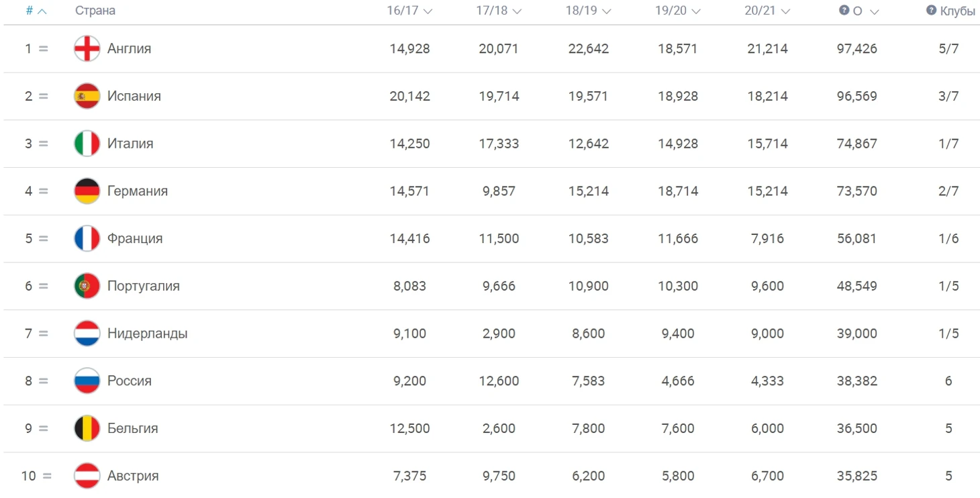Open the Англия country link

pyautogui.click(x=129, y=48)
